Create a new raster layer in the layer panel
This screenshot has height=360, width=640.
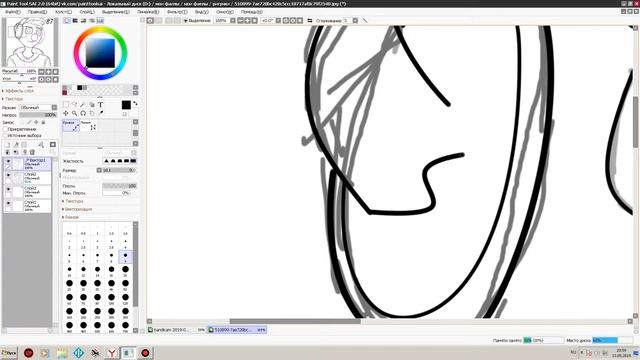[x=7, y=144]
